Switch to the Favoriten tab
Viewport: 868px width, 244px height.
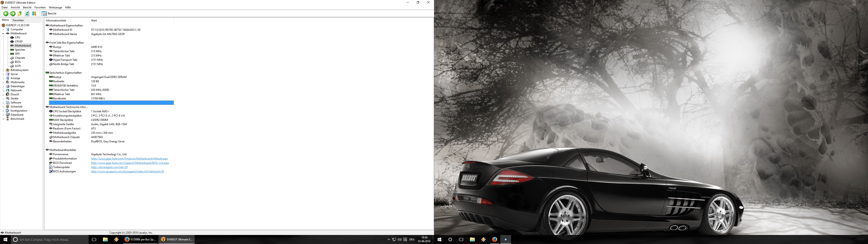18,20
